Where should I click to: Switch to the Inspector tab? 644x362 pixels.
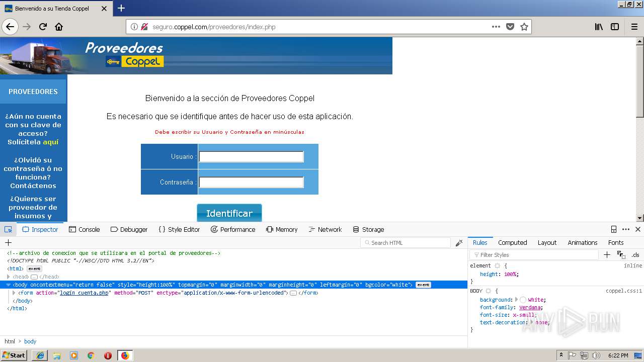[x=40, y=229]
